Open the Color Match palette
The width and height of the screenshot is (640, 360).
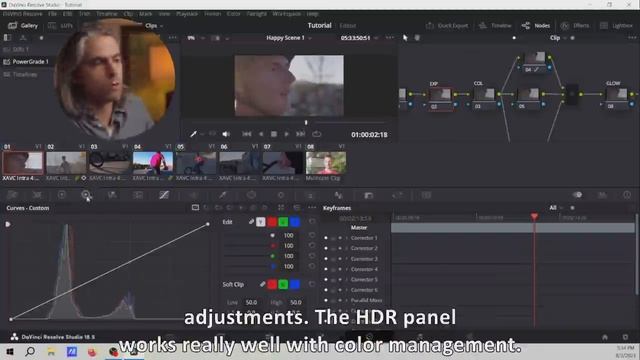click(37, 195)
